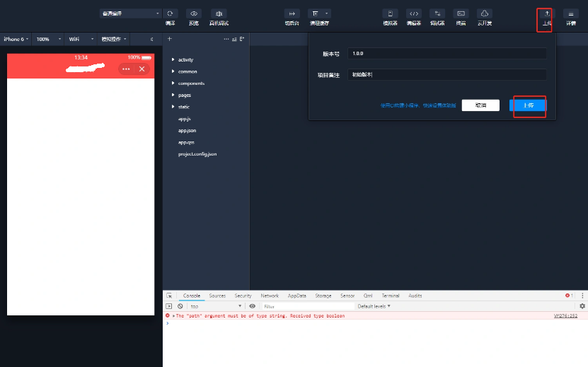This screenshot has height=367, width=588.
Task: Open the iPhone 6 device dropdown
Action: coord(16,39)
